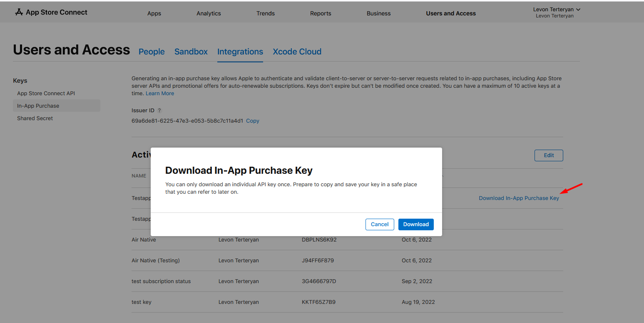
Task: Click the Keys sidebar heading
Action: pyautogui.click(x=20, y=81)
